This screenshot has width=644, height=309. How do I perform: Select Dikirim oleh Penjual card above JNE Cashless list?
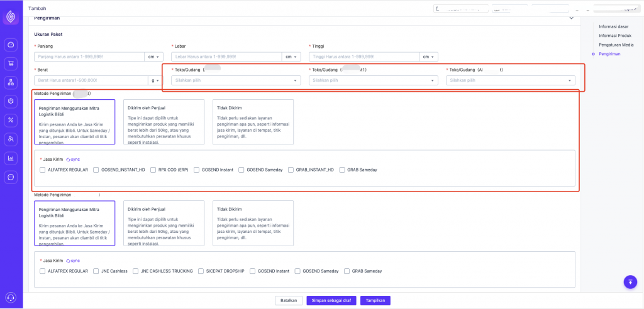tap(164, 223)
